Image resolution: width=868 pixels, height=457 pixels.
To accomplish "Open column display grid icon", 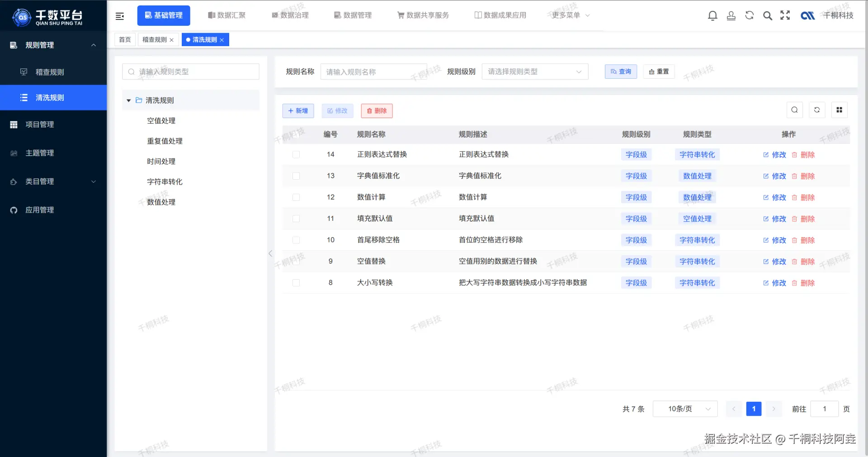I will [840, 110].
